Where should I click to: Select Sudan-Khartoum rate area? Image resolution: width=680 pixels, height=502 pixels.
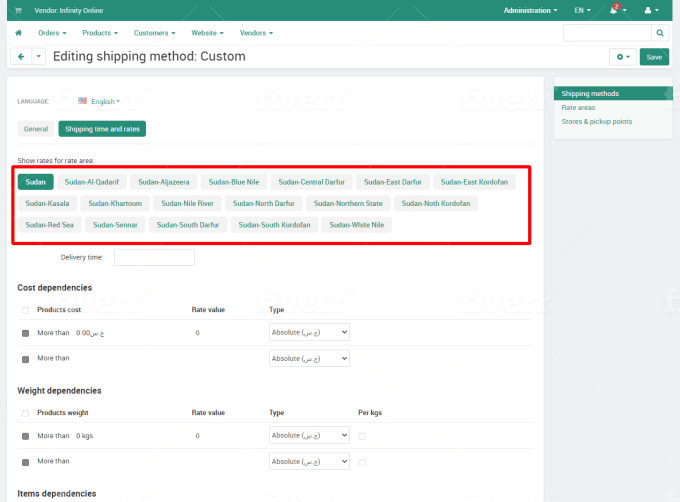(115, 203)
